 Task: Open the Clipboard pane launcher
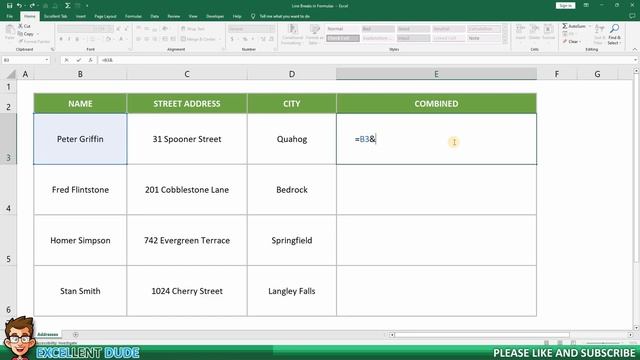point(52,49)
